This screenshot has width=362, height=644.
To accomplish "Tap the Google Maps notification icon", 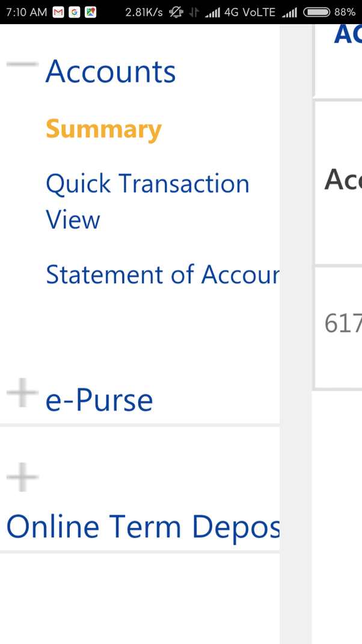I will click(x=90, y=12).
